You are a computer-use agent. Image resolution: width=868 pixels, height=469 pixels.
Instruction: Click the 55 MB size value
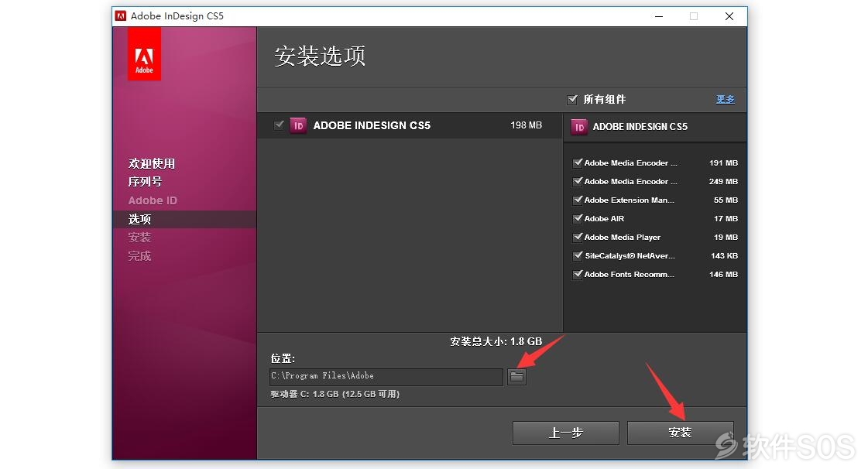(726, 200)
